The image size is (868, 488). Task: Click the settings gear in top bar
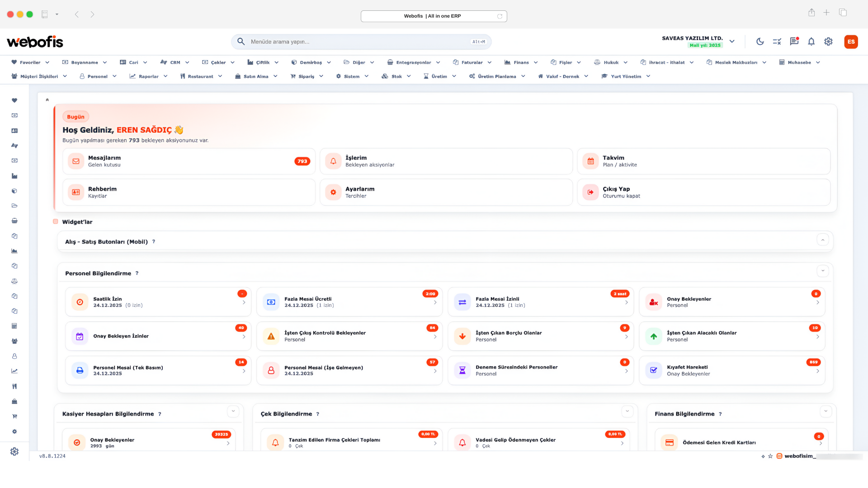828,42
